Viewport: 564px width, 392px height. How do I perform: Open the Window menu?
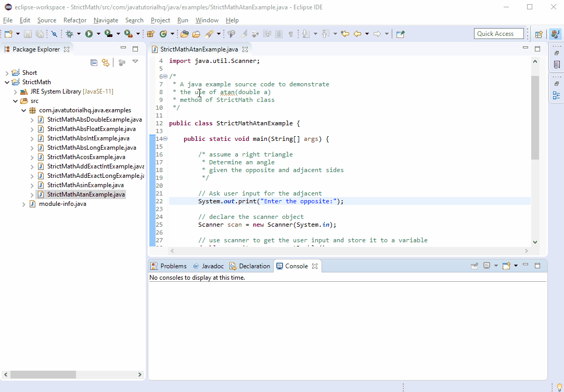coord(207,20)
